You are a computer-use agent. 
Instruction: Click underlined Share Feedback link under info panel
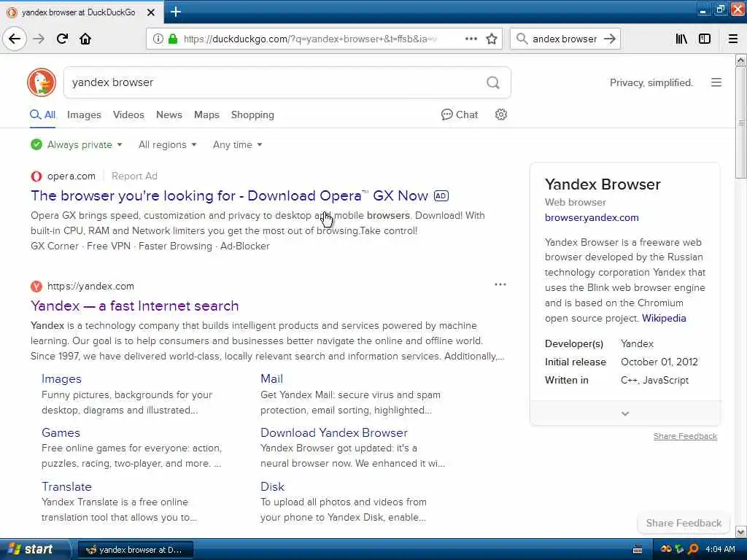pyautogui.click(x=685, y=436)
